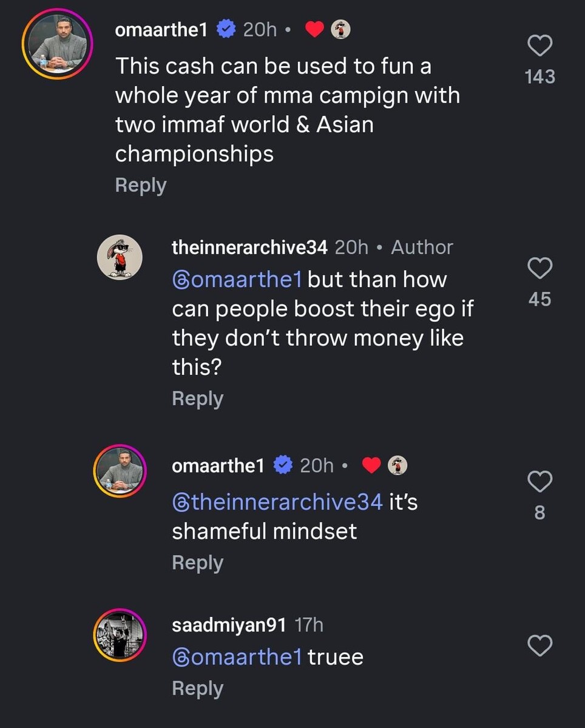585x728 pixels.
Task: Tap author's small avatar beside heart on top comment
Action: coord(340,30)
